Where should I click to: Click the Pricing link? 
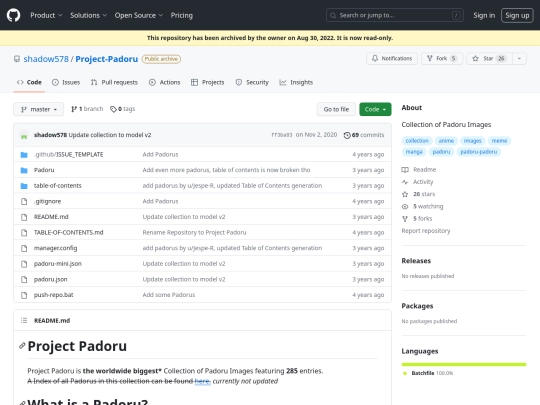181,15
